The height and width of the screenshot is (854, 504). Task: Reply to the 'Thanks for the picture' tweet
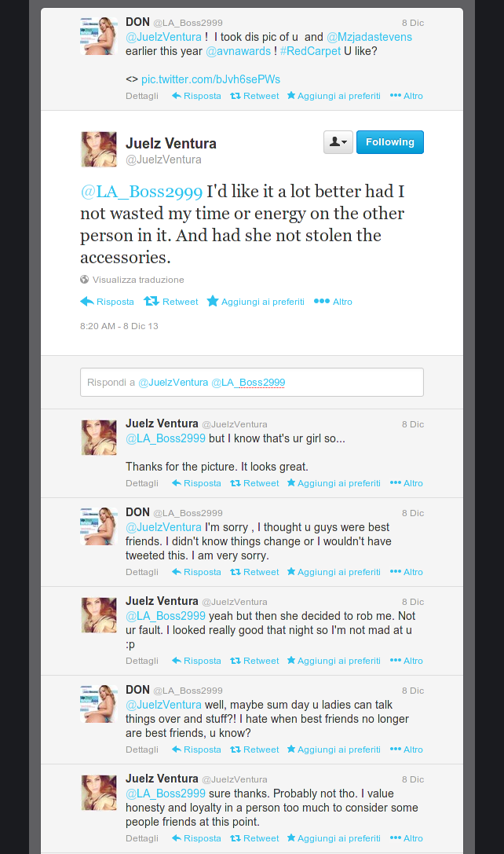[196, 483]
